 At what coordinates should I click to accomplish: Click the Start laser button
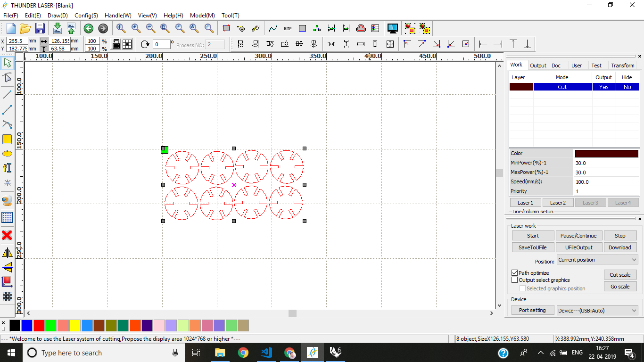tap(533, 236)
